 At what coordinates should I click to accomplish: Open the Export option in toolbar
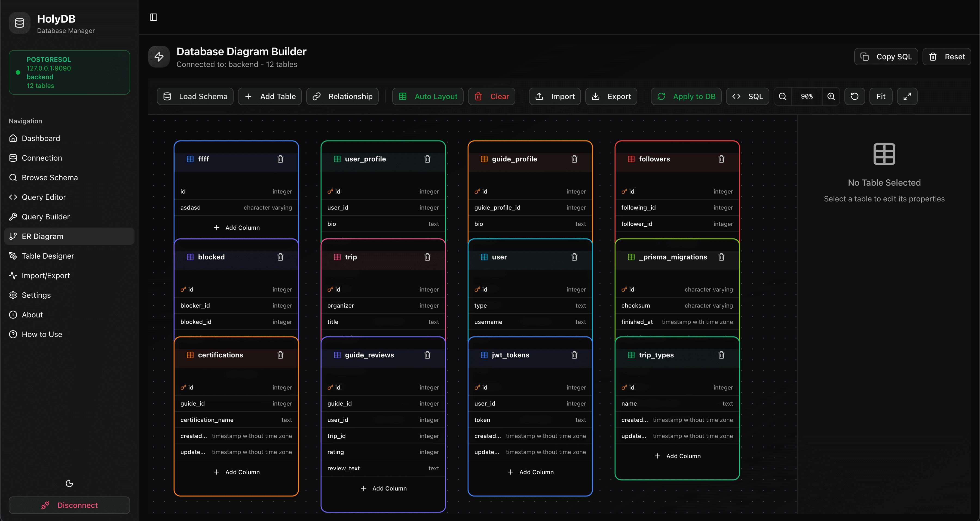[x=611, y=97]
